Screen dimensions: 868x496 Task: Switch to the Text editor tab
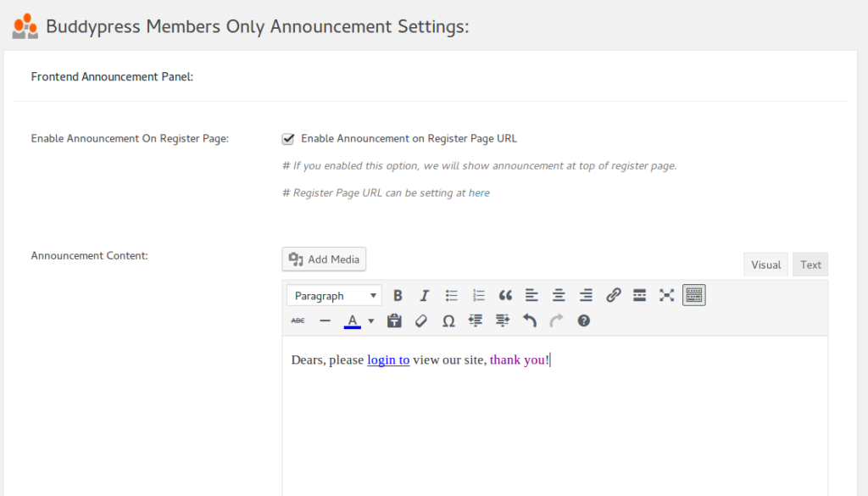[x=810, y=265]
